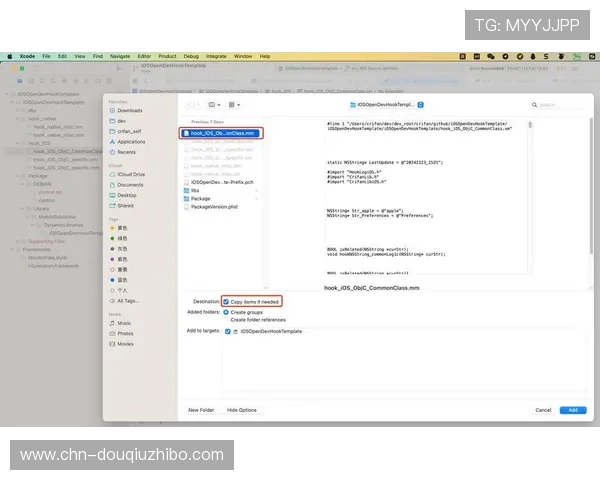Open Music under Media
This screenshot has width=600, height=480.
(125, 323)
